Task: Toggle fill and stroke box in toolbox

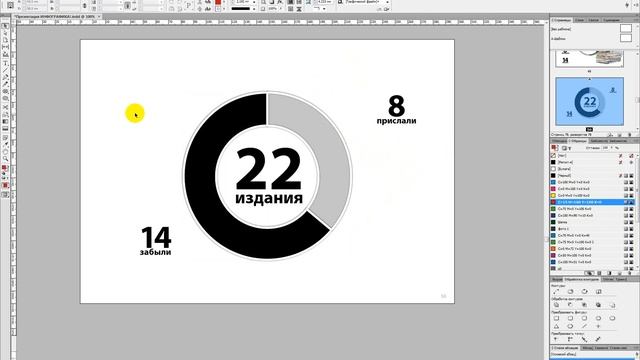Action: tap(5, 167)
